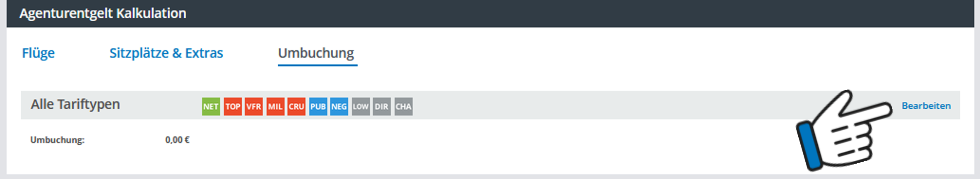980x179 pixels.
Task: Switch to the Flüge tab
Action: 38,53
